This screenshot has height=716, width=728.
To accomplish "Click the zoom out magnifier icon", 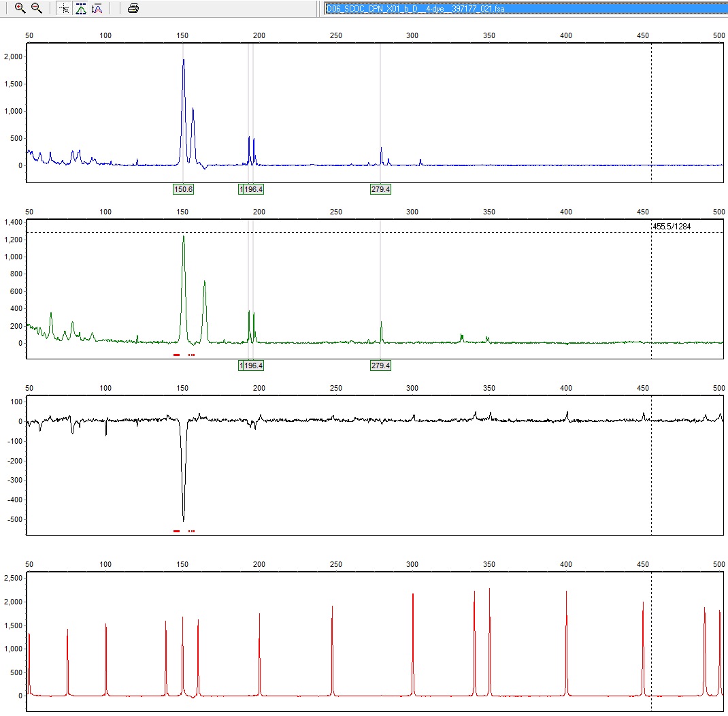I will click(37, 8).
